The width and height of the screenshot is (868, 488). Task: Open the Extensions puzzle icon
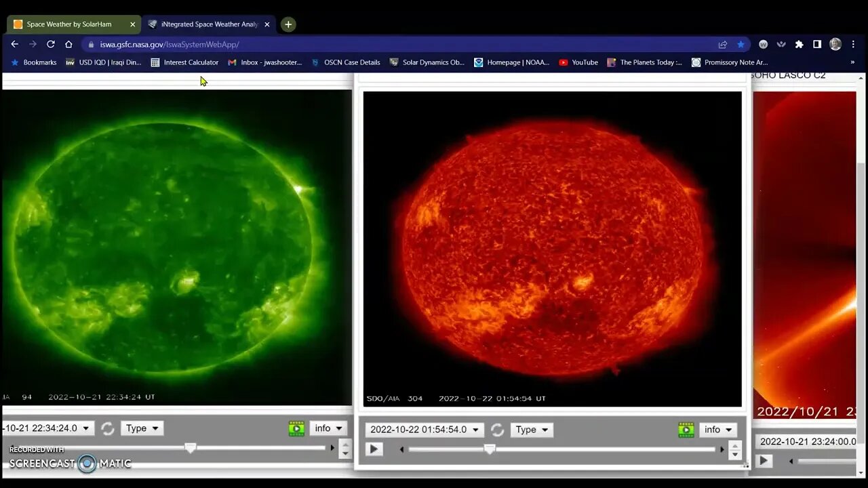(800, 44)
